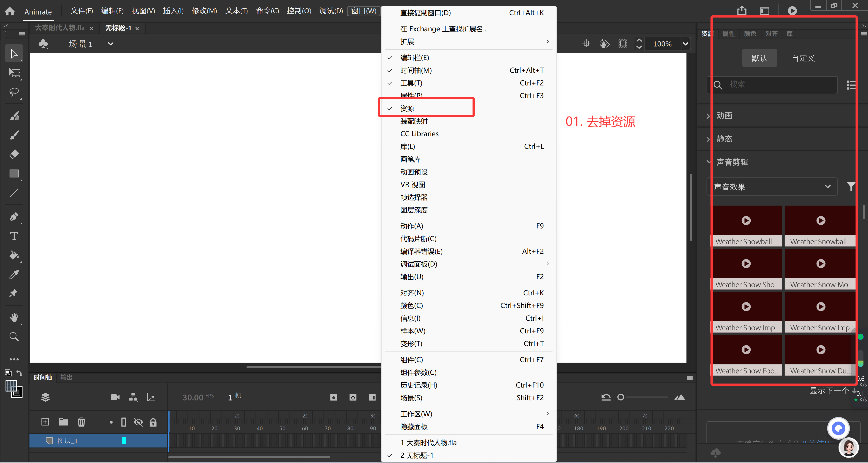This screenshot has width=868, height=463.
Task: Select the Free Transform tool
Action: click(x=14, y=73)
